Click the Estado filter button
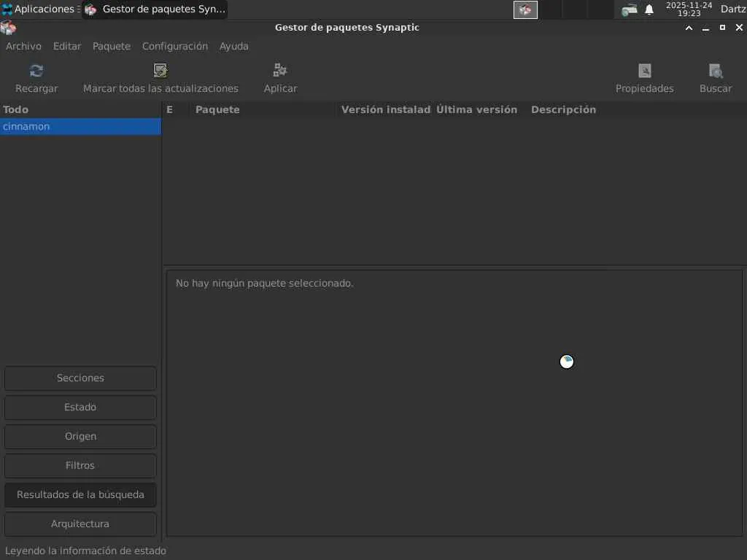This screenshot has height=560, width=747. point(80,407)
